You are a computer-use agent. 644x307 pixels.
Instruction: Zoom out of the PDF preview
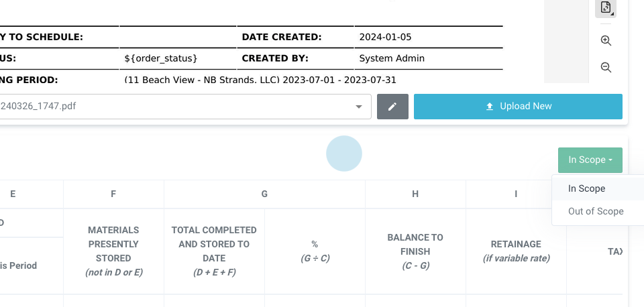[x=606, y=68]
